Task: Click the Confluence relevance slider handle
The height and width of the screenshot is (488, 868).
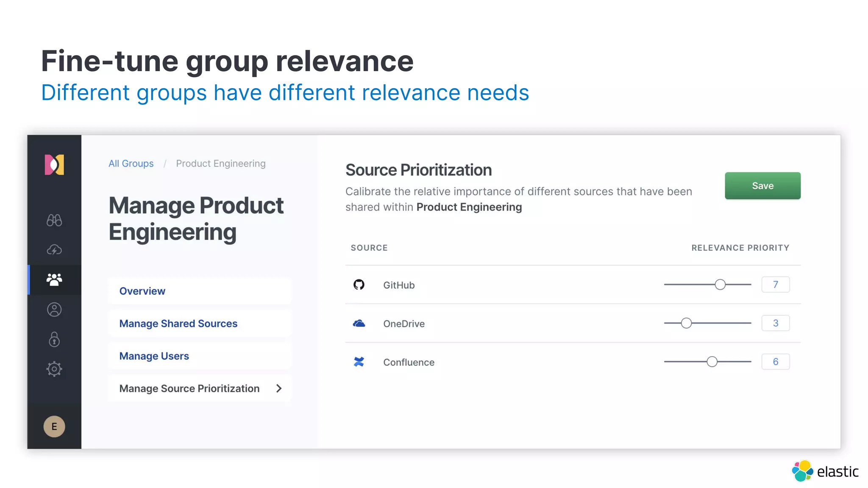Action: pos(712,362)
